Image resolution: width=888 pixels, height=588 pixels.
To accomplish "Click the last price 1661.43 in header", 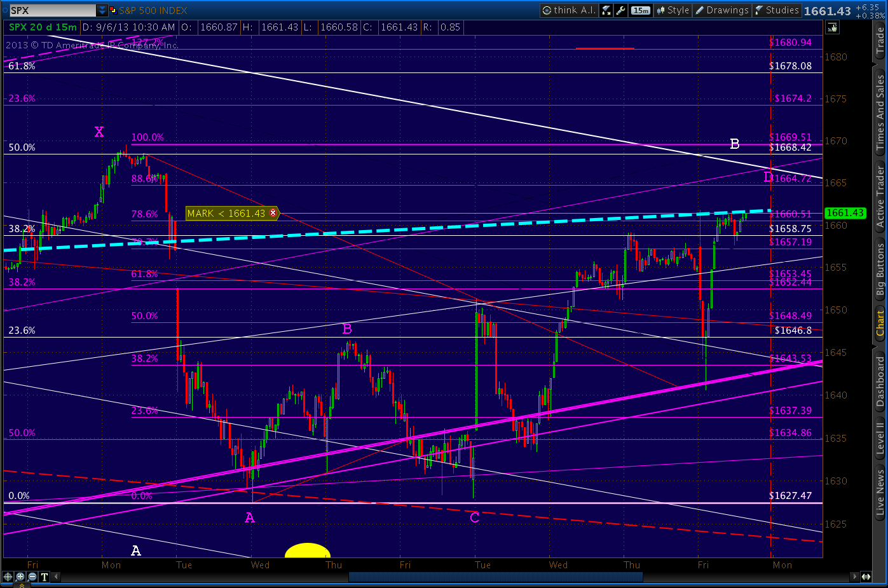I will pyautogui.click(x=827, y=11).
